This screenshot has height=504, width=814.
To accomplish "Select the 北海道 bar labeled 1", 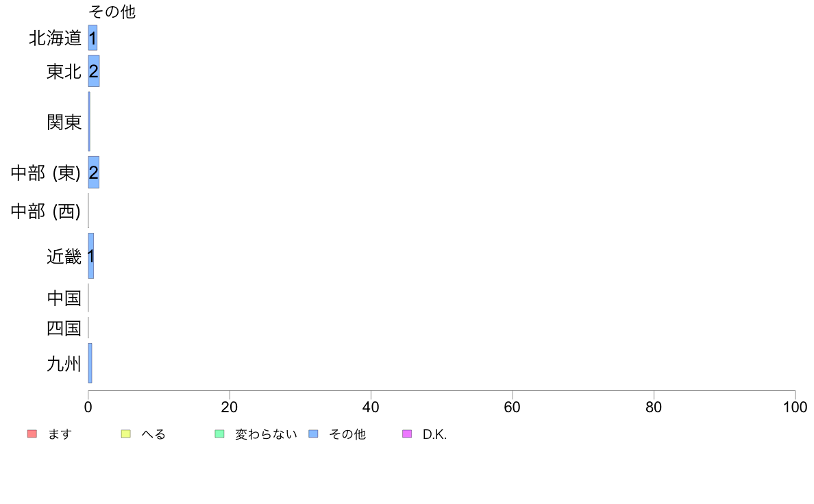I will click(92, 38).
